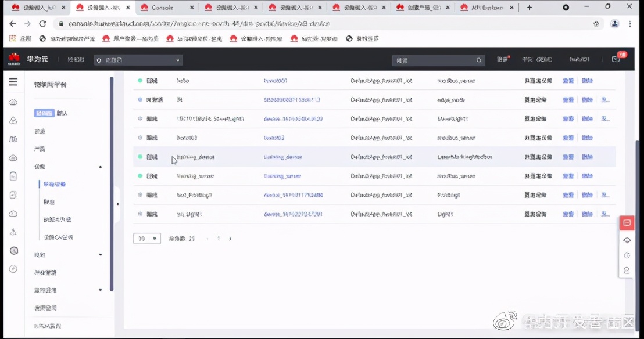Open the inbox icon with red badge
Viewport: 644px width, 339px height.
616,59
